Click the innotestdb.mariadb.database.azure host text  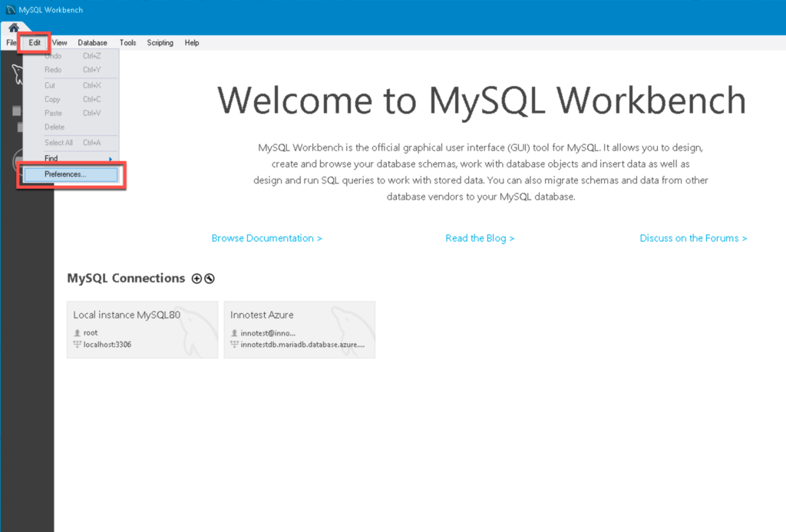click(302, 345)
